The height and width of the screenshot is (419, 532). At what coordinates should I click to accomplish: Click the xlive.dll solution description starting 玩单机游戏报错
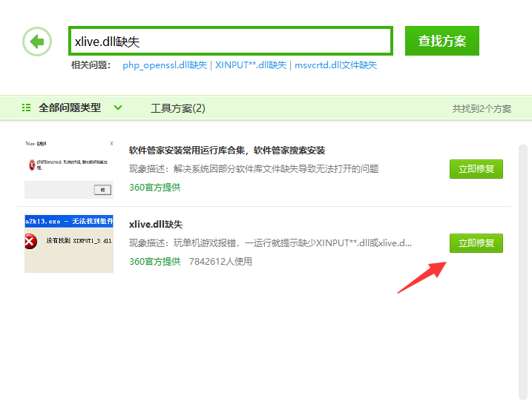point(270,243)
